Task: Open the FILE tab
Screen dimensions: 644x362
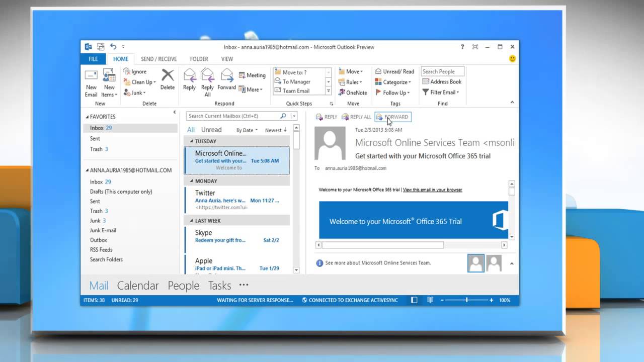Action: tap(94, 59)
